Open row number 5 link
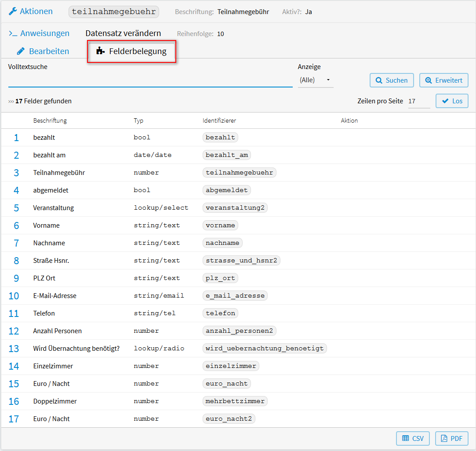Screen dimensions: 476x451 coord(16,208)
